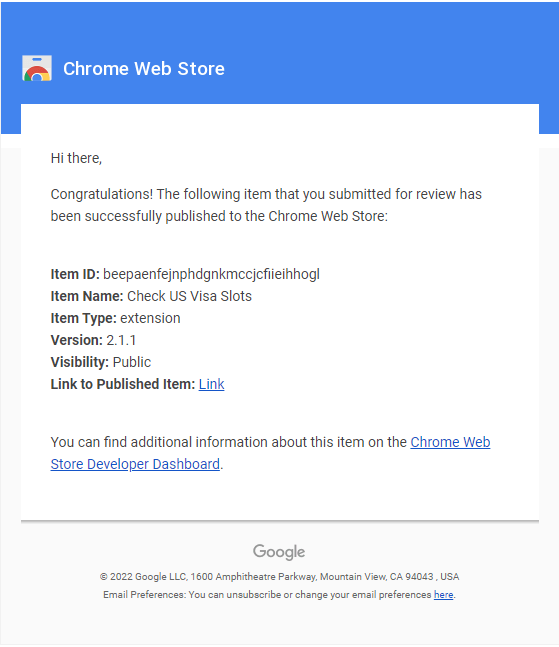Open the Link to Published Item
Screen dimensions: 559x647
click(211, 384)
